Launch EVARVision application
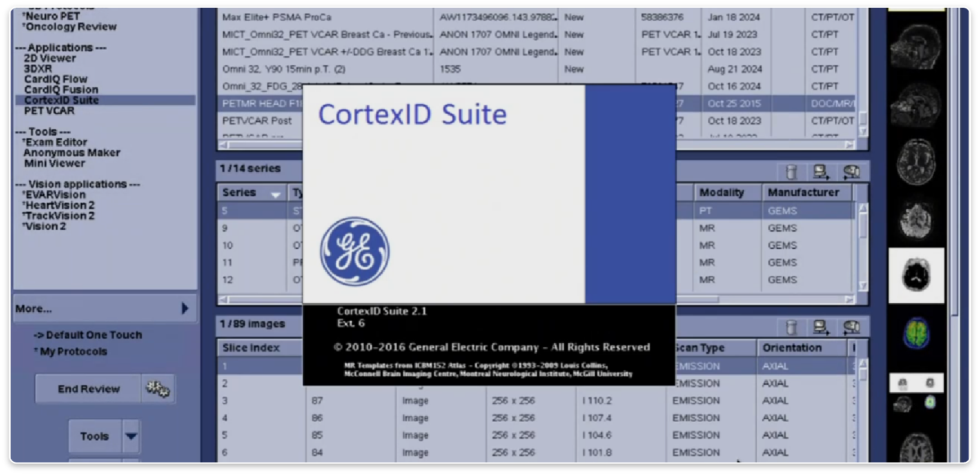The width and height of the screenshot is (980, 475). (54, 195)
